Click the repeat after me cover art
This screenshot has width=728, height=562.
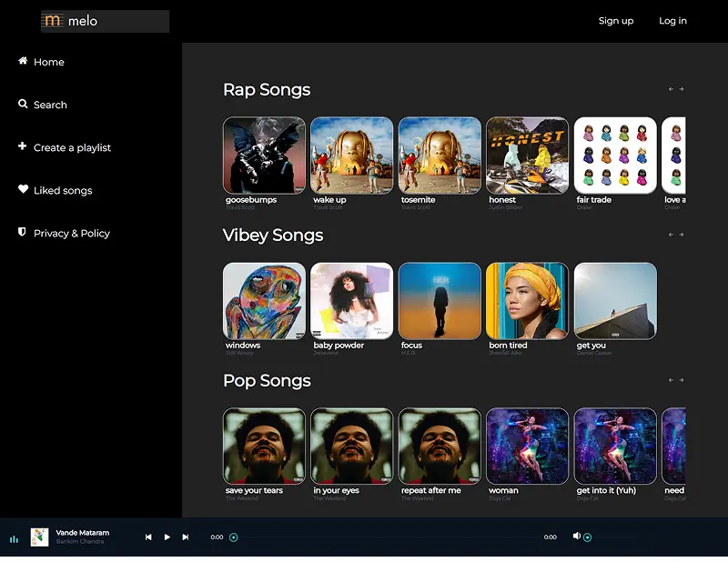point(440,446)
